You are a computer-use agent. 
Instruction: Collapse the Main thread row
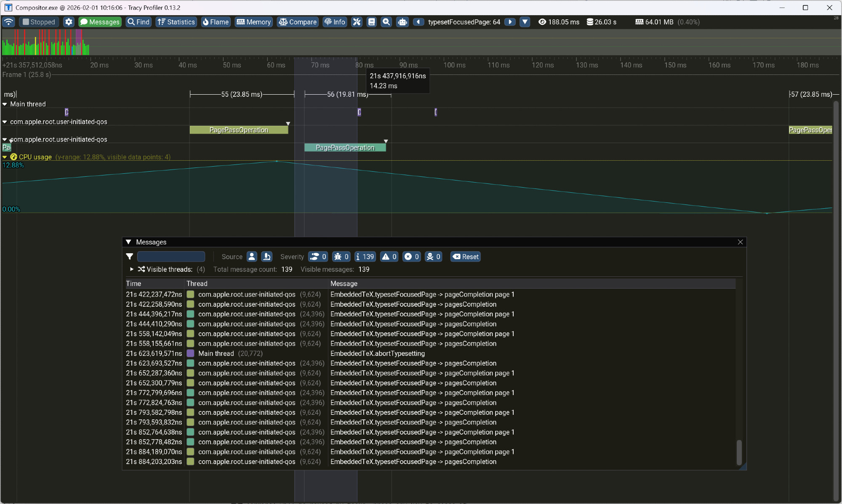tap(5, 104)
